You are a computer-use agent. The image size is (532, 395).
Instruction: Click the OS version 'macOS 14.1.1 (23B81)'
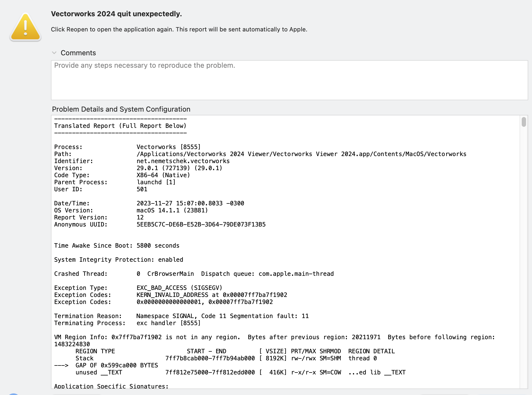[x=172, y=210]
